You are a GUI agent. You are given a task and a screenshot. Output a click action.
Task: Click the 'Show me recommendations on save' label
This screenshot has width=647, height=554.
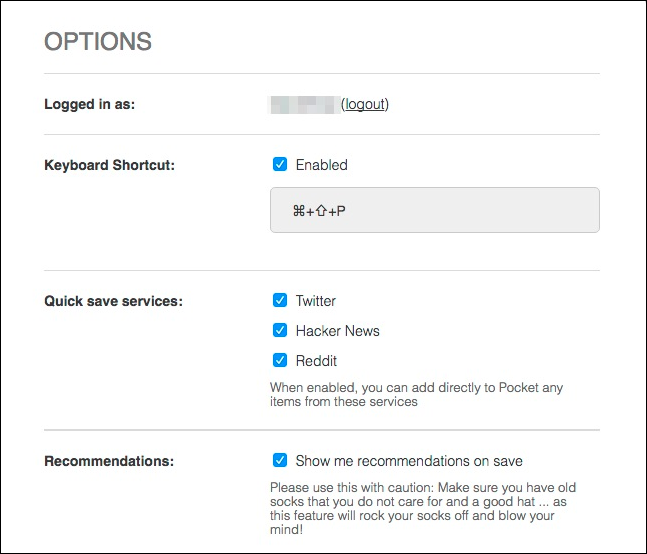click(408, 461)
